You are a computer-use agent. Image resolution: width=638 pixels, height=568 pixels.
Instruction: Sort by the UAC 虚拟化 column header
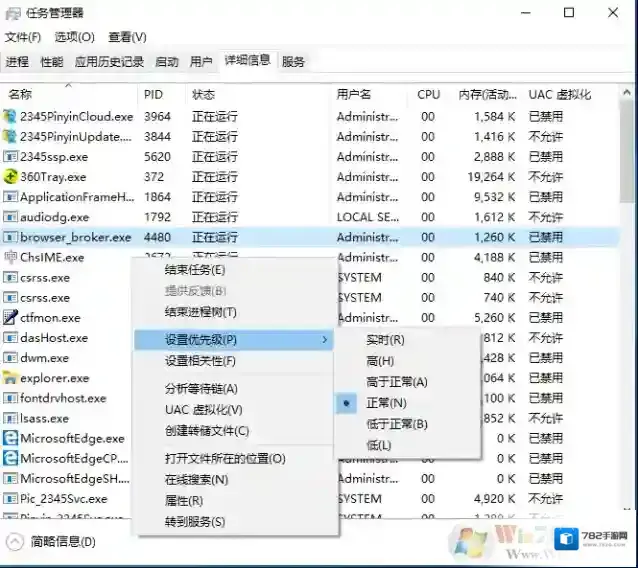point(559,95)
